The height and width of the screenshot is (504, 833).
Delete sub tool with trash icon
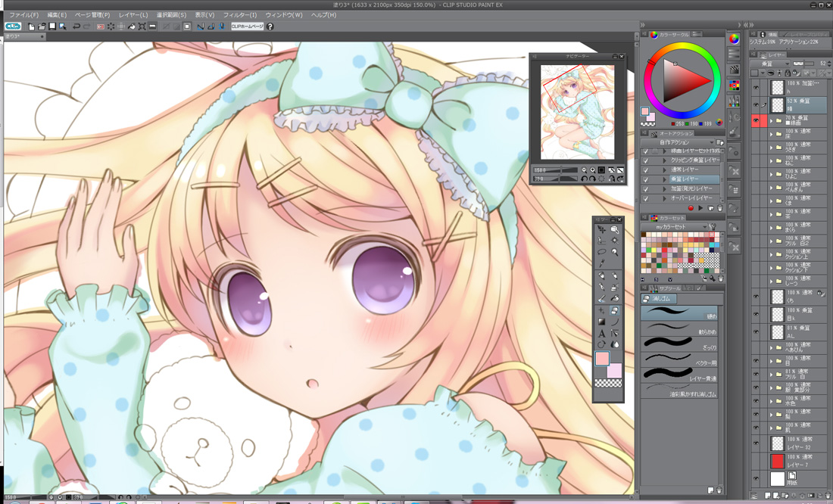pyautogui.click(x=719, y=490)
